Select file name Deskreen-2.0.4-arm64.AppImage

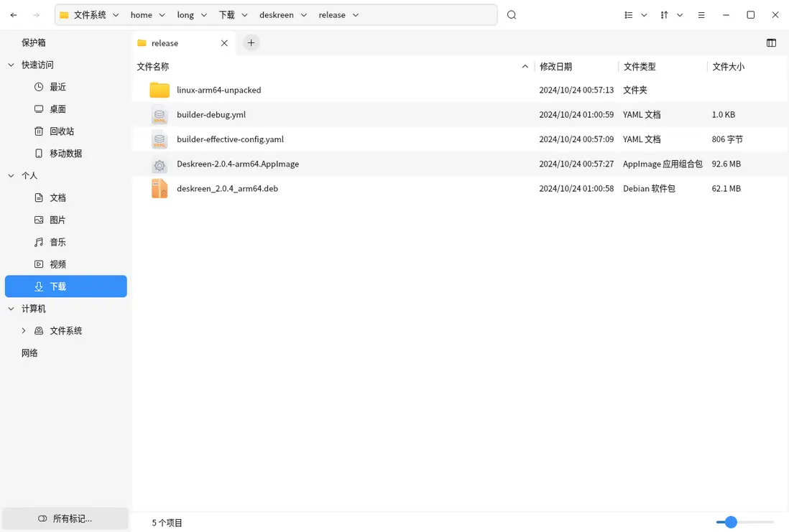238,164
